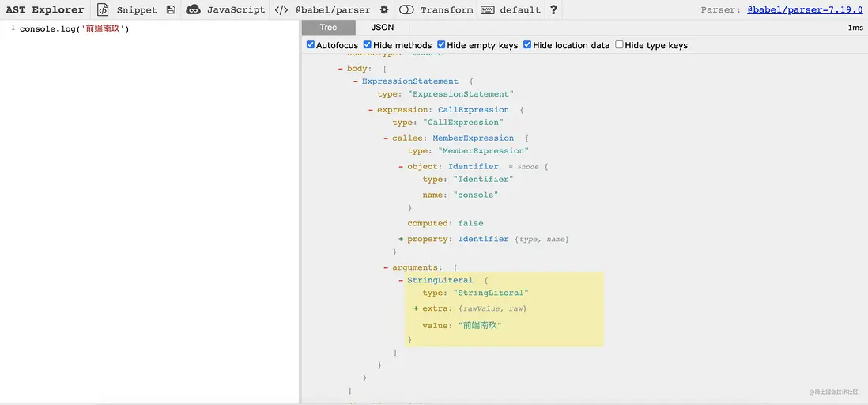Open the @babel/parser-7.19.0 link

[805, 10]
